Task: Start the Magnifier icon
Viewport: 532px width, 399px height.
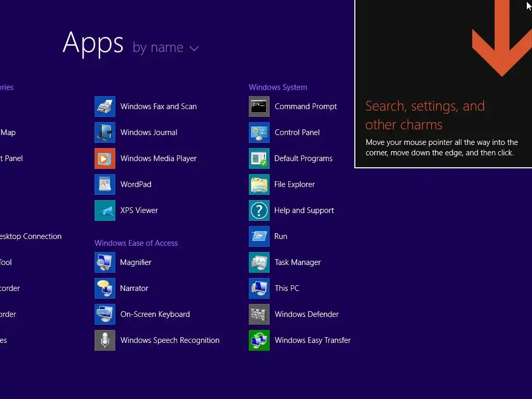Action: [105, 262]
